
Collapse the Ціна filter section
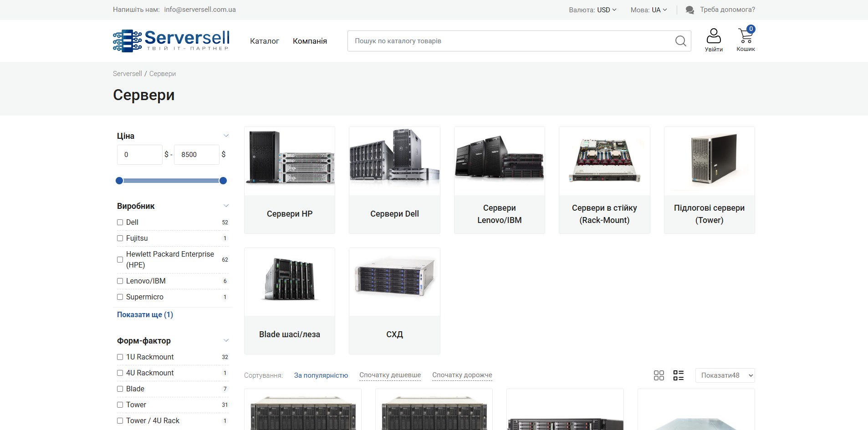coord(226,136)
